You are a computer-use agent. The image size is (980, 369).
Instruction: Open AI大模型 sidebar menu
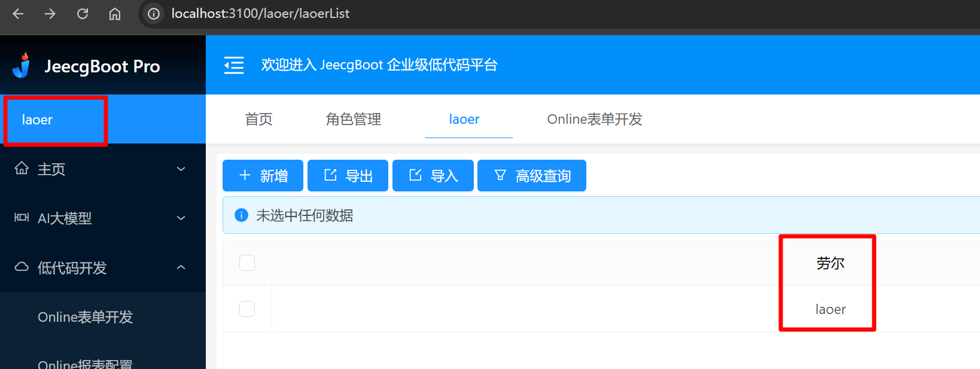pyautogui.click(x=103, y=218)
